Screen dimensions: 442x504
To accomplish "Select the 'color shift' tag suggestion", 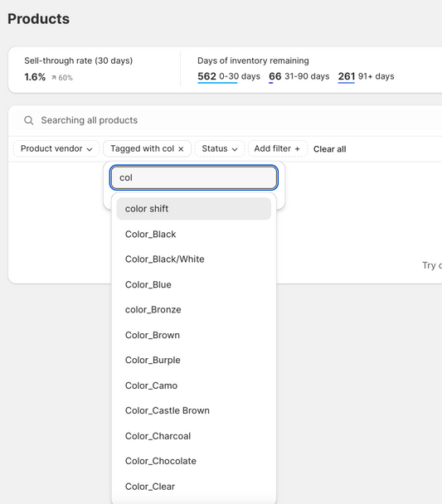I will click(194, 209).
